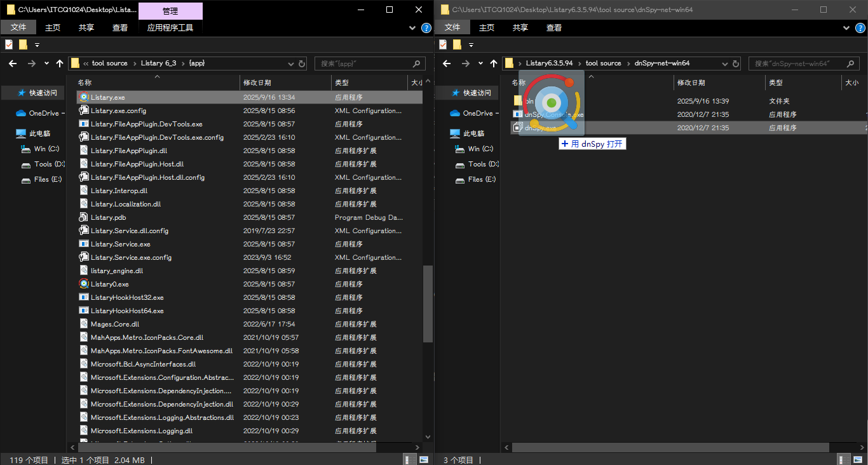Open 文件 menu in left window
Screen dimensions: 868x465
click(18, 27)
